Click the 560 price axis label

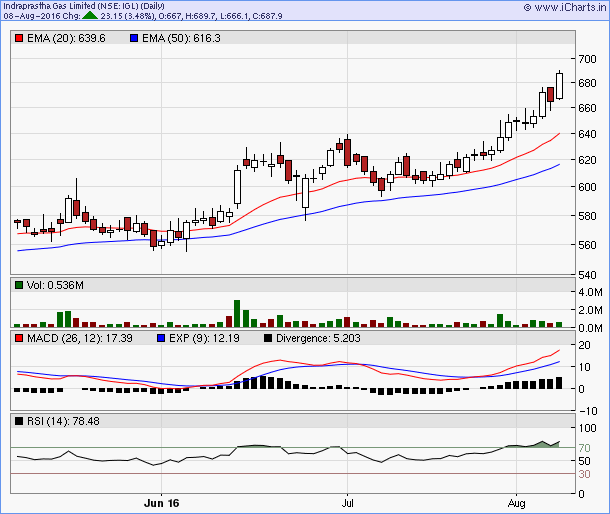coord(587,245)
